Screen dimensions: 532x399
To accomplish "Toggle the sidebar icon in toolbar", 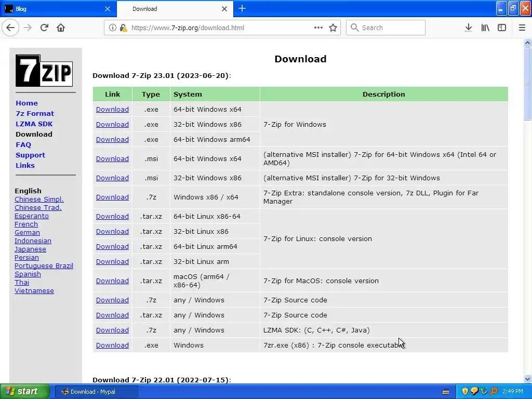I will pyautogui.click(x=502, y=28).
